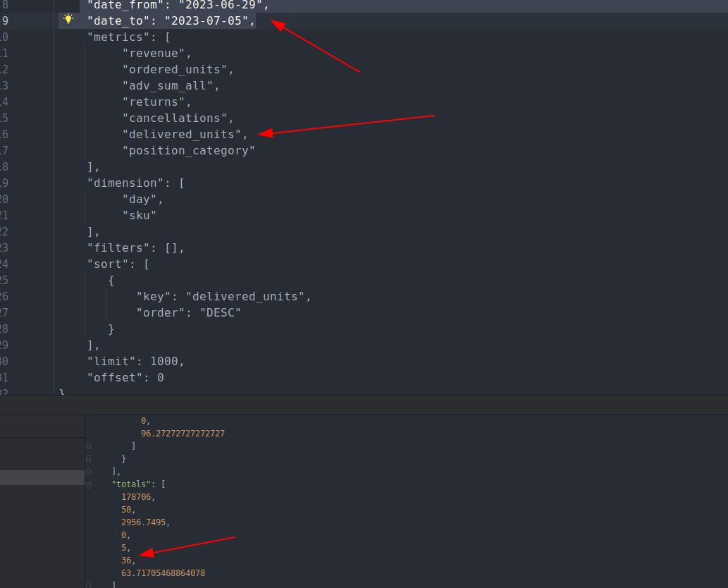Select the 63.71705468864078 total value
The height and width of the screenshot is (588, 728).
(x=163, y=573)
